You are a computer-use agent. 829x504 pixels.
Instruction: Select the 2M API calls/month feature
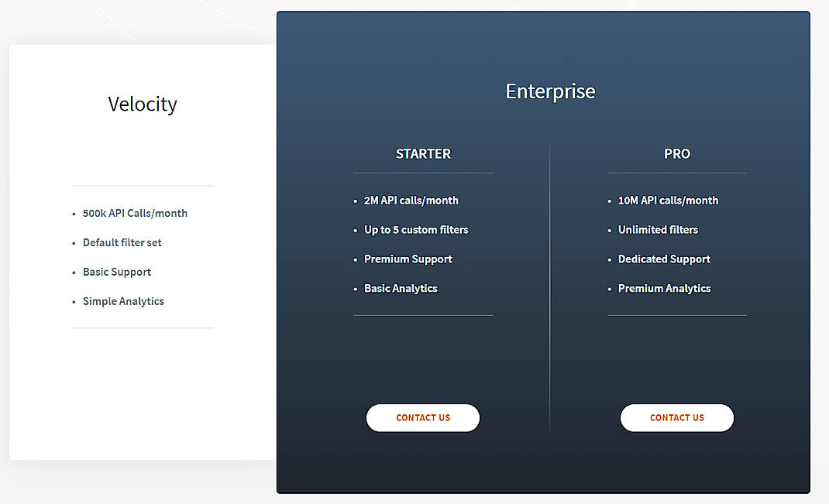(x=411, y=200)
